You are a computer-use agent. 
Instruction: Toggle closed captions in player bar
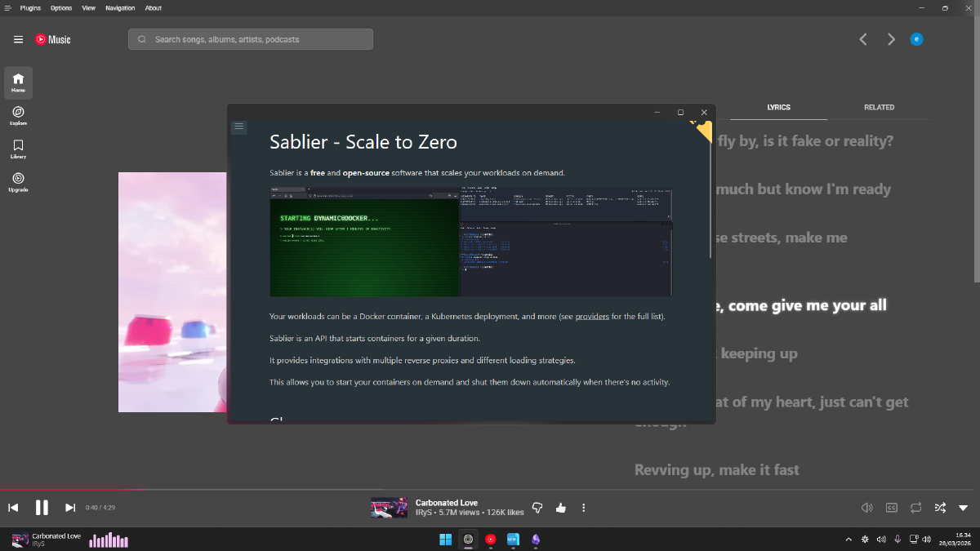pyautogui.click(x=892, y=508)
